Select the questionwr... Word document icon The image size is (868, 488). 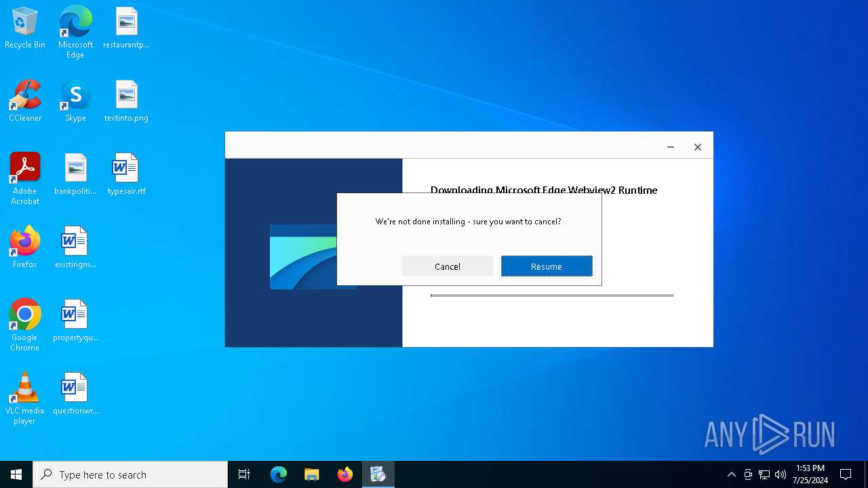point(75,394)
